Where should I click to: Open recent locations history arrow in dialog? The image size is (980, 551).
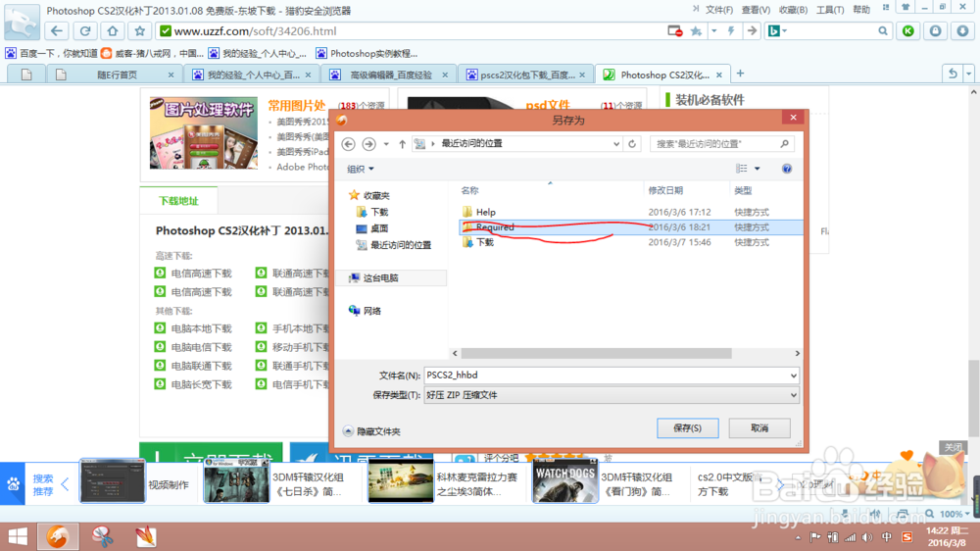386,144
